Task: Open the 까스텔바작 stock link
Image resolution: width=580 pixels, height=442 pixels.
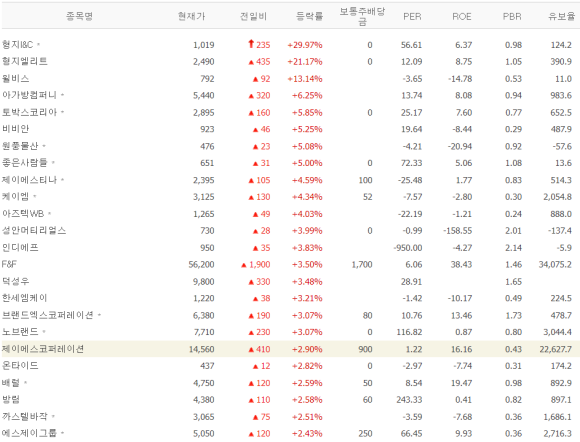Action: [25, 416]
